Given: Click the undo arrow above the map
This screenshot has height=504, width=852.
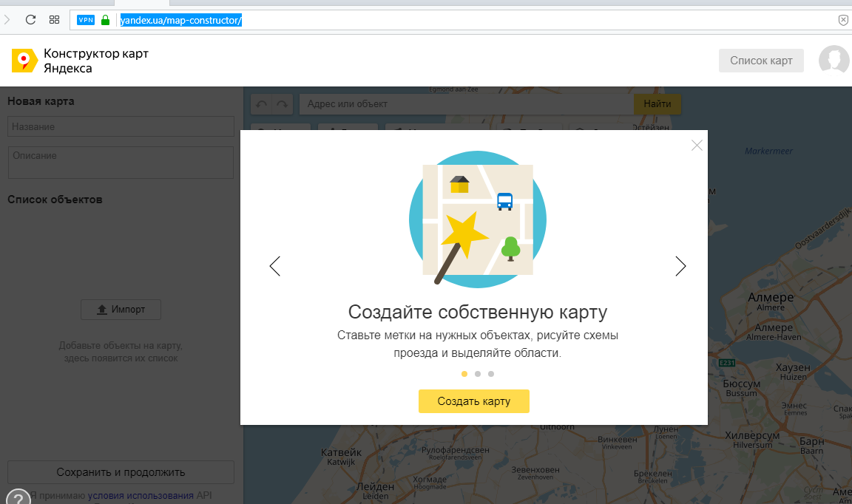Looking at the screenshot, I should tap(261, 104).
